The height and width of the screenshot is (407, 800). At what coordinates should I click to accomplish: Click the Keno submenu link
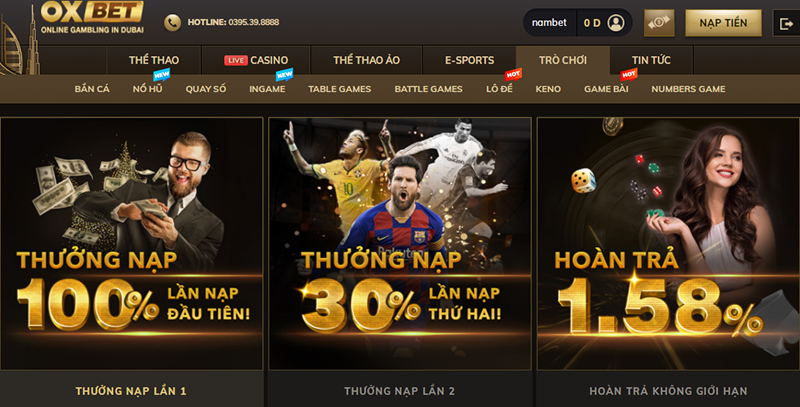point(548,89)
